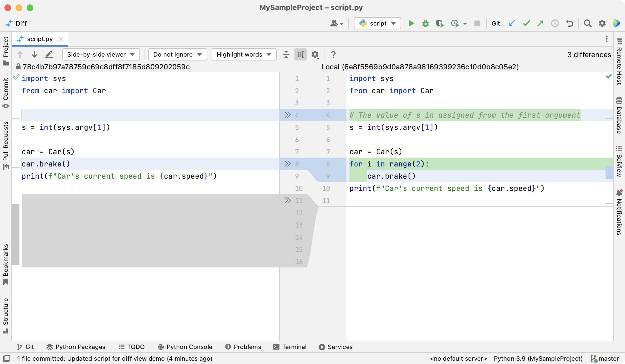Viewport: 625px width, 364px height.
Task: Switch to the Git panel tab
Action: click(x=25, y=347)
